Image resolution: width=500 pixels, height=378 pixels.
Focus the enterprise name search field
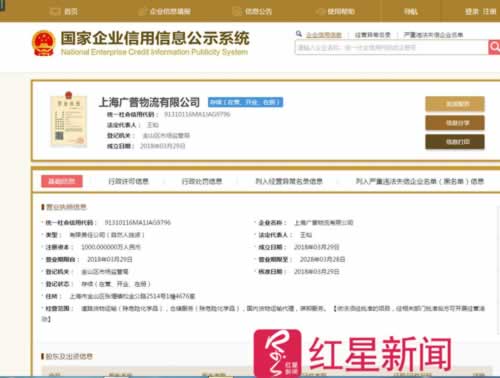point(392,47)
